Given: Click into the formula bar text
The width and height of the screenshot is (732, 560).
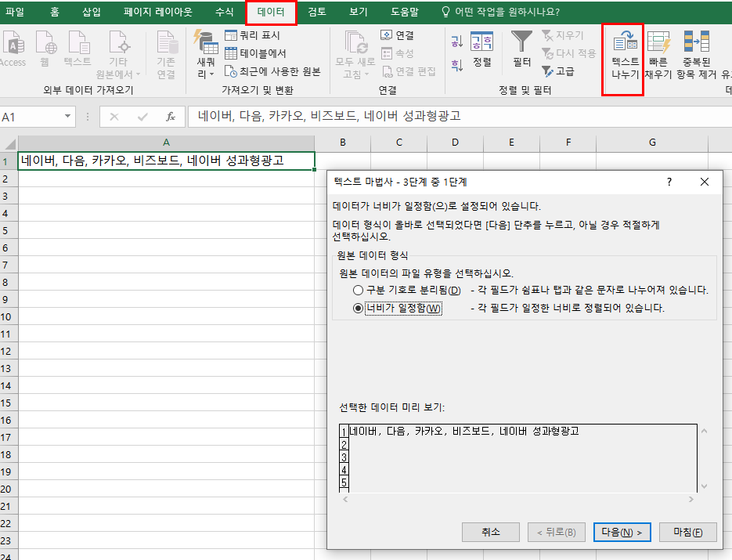Looking at the screenshot, I should click(460, 116).
